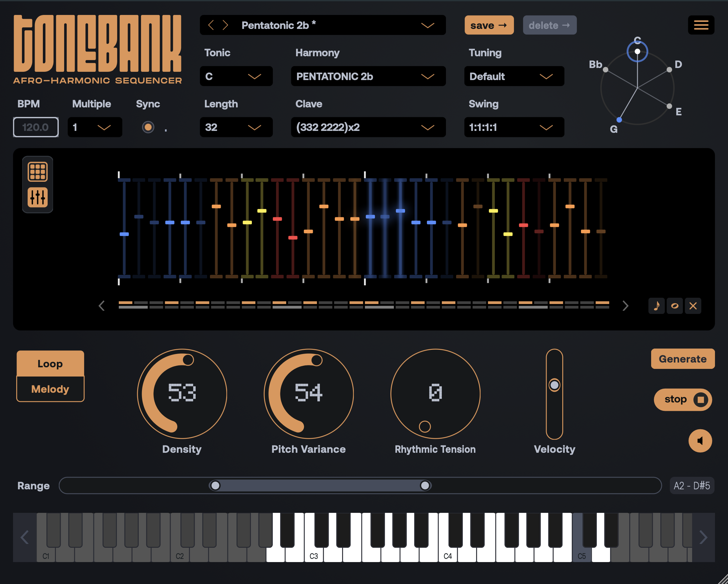Select the next preset with the right chevron
Image resolution: width=728 pixels, height=584 pixels.
click(x=226, y=25)
